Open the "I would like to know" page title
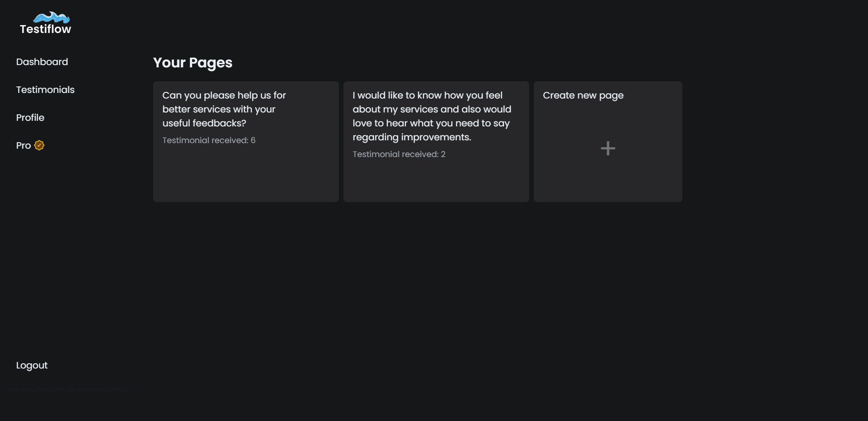 click(x=427, y=95)
